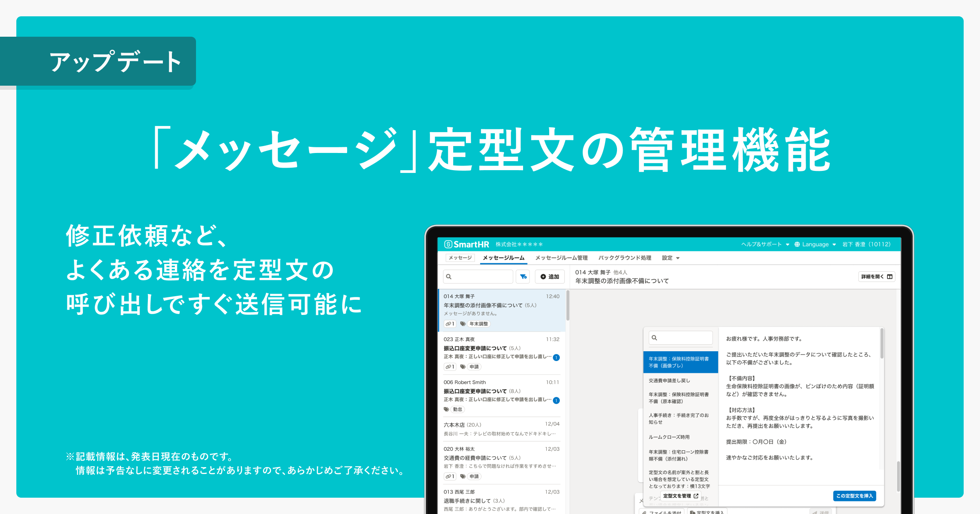This screenshot has height=514, width=980.
Task: Open the 六本木店 (20人) message room
Action: tap(501, 429)
